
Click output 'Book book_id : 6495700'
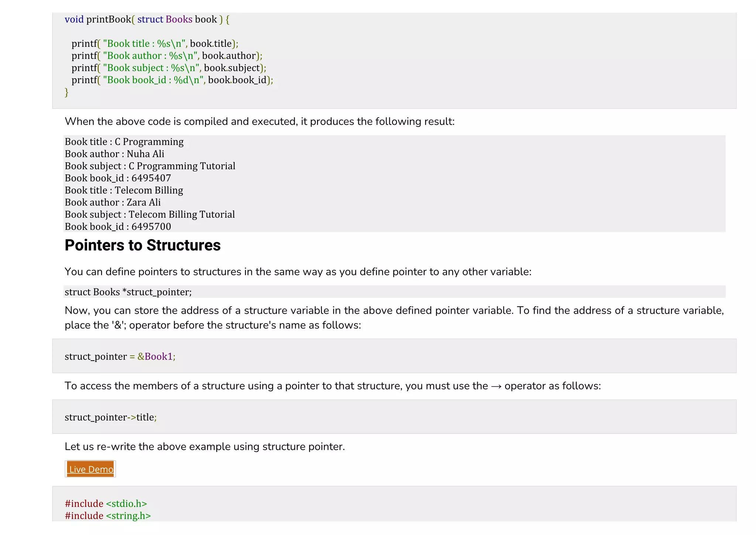click(118, 226)
